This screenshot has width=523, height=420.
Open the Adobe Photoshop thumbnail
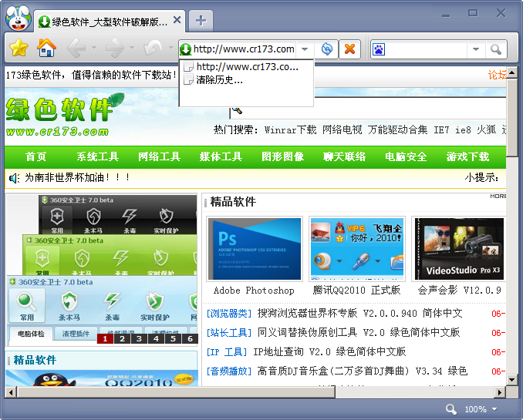(255, 249)
